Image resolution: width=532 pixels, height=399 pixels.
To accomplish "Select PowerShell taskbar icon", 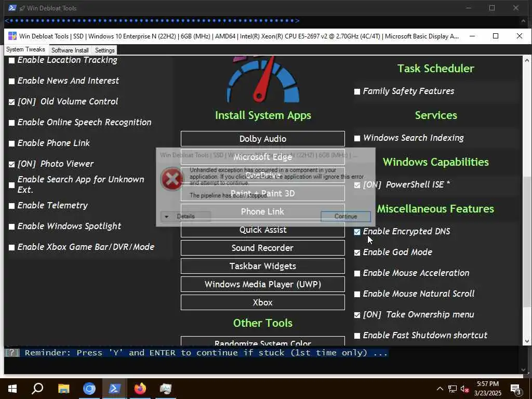I will click(114, 389).
